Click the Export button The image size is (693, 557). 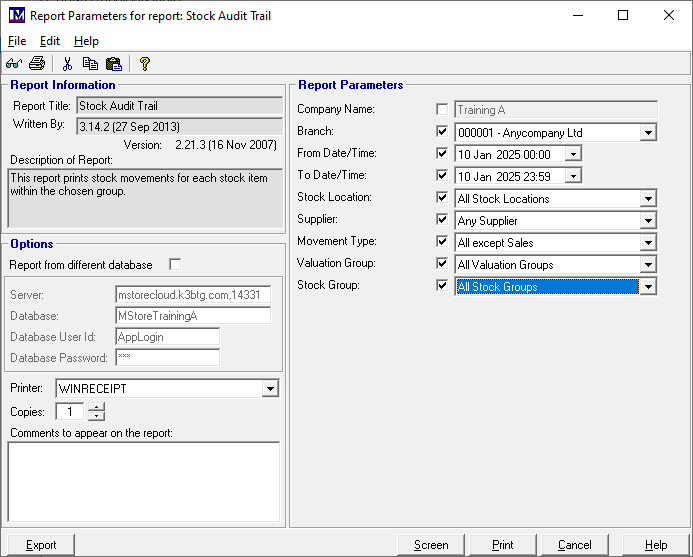(x=41, y=545)
